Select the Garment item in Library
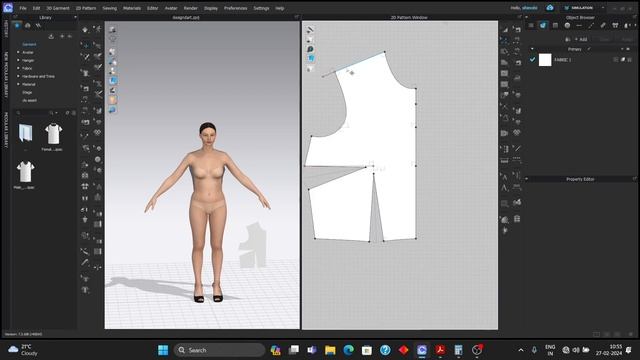The image size is (640, 360). (x=29, y=44)
